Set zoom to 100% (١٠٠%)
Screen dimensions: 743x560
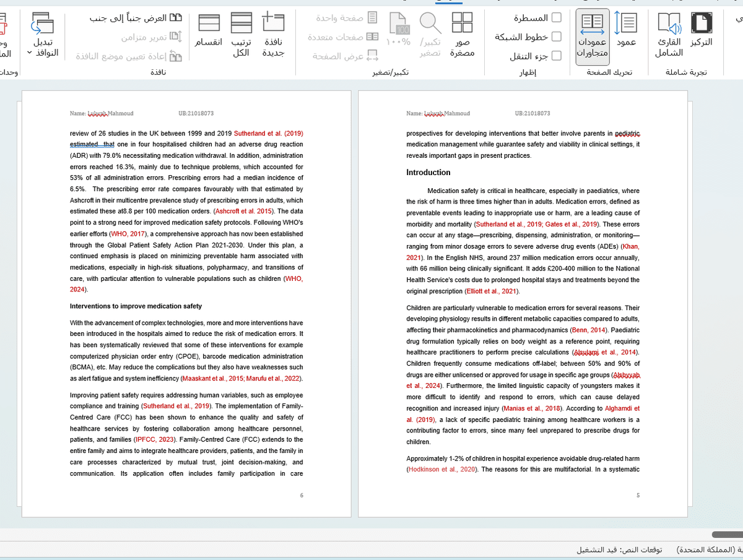pyautogui.click(x=399, y=31)
